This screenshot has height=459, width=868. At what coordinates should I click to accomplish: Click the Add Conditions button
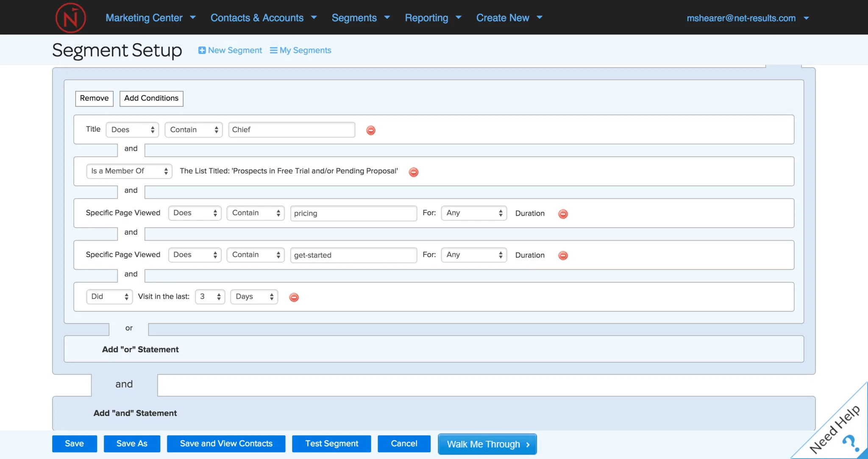151,98
